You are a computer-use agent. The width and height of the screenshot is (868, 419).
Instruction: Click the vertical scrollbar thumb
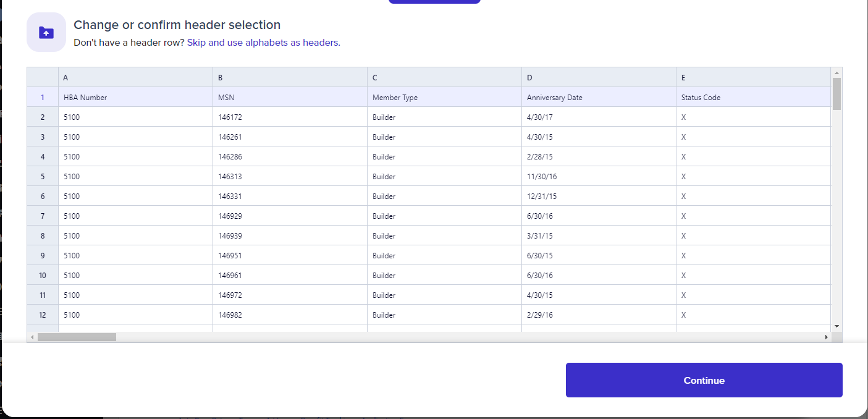pos(836,93)
